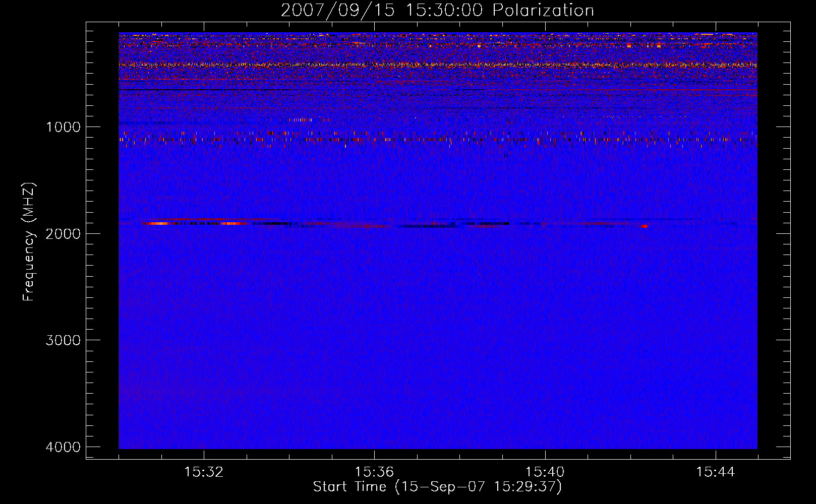Click the 3000 frequency tick label
816x504 pixels.
pos(63,340)
